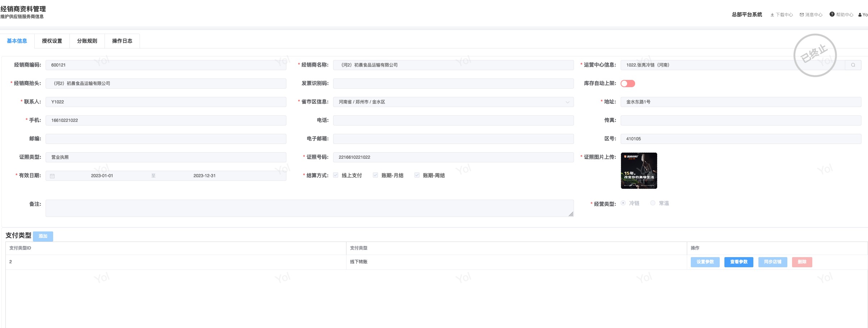This screenshot has height=328, width=868.
Task: Switch to the 授权设置 tab
Action: pyautogui.click(x=52, y=41)
